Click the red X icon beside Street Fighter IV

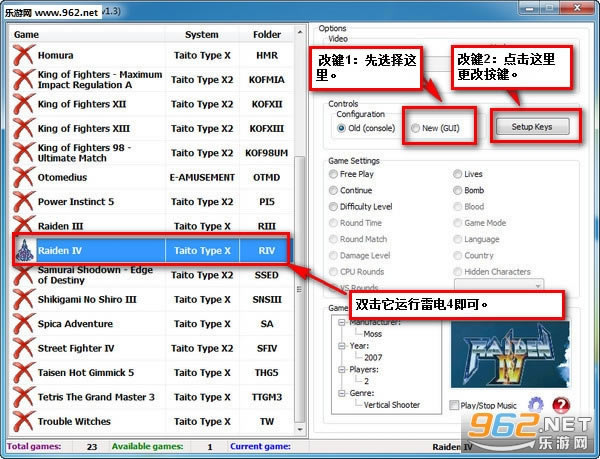[x=24, y=348]
